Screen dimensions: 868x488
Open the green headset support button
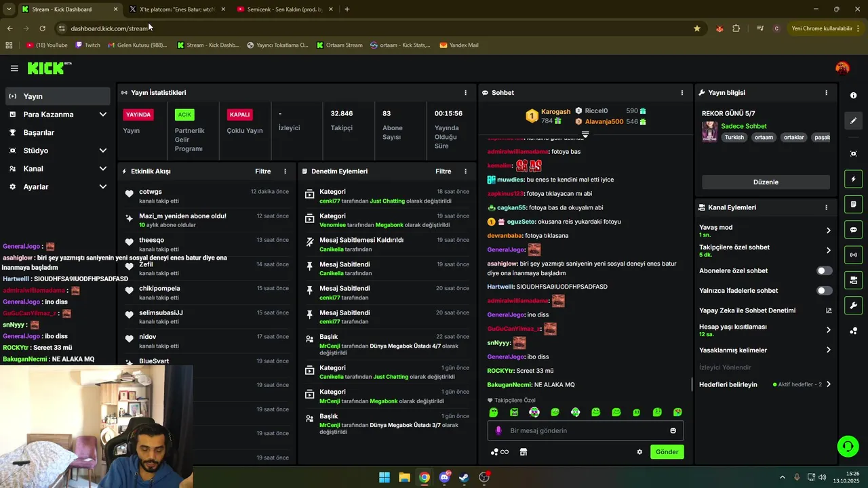tap(848, 446)
